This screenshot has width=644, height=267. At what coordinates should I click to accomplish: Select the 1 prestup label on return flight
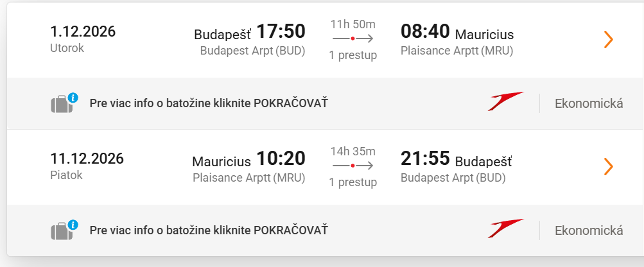352,182
